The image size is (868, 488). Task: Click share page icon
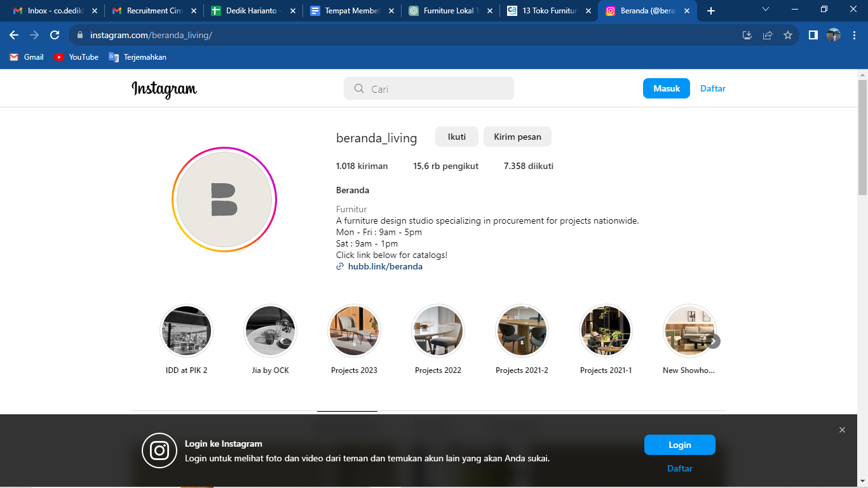(x=768, y=35)
